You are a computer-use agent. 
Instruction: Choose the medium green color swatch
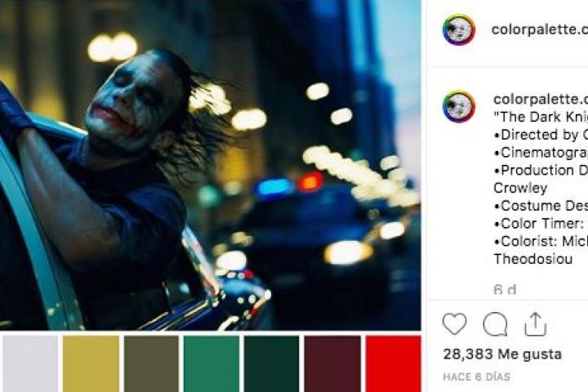click(212, 364)
